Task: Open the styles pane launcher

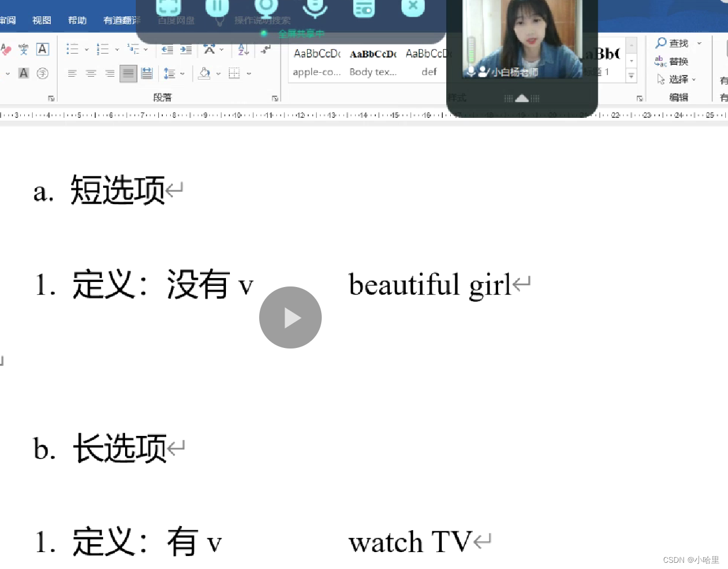Action: coord(640,98)
